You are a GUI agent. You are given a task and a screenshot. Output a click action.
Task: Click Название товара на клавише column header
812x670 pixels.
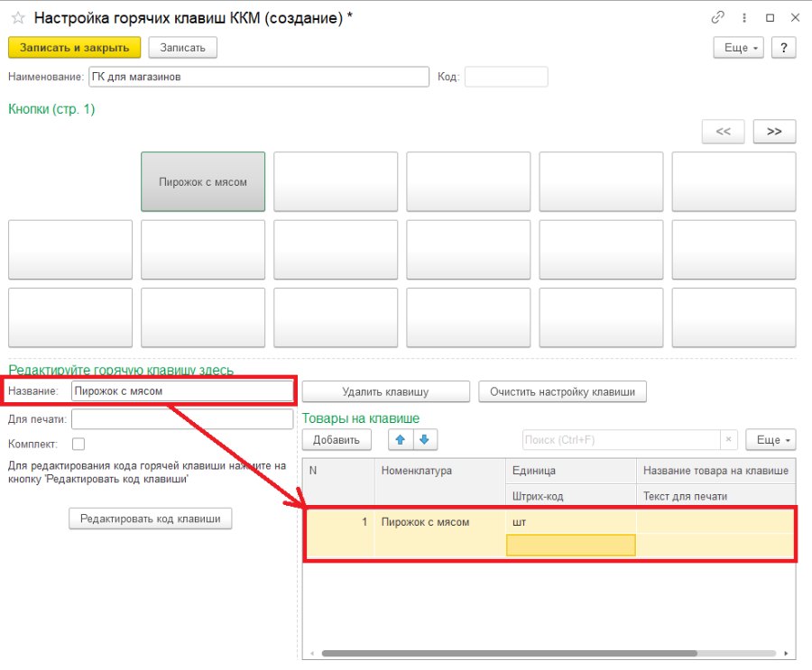715,471
